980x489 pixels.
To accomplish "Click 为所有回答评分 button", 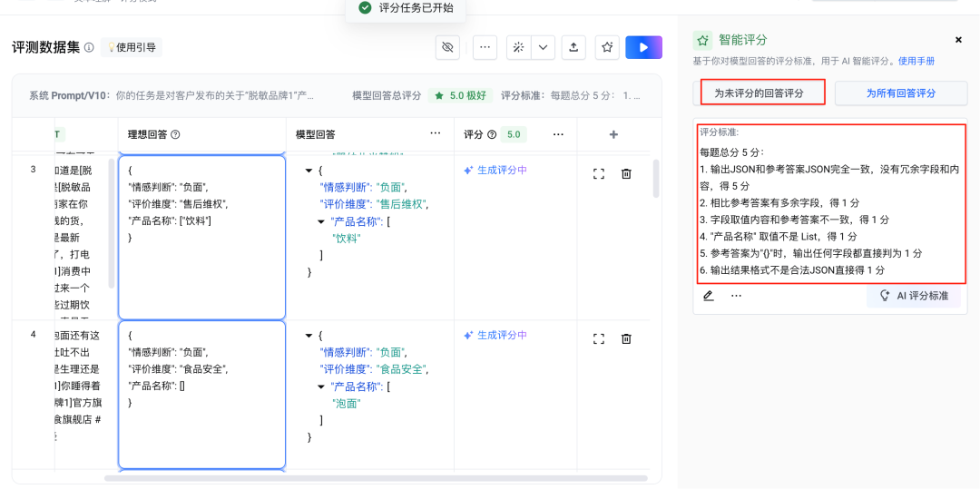I will point(900,93).
